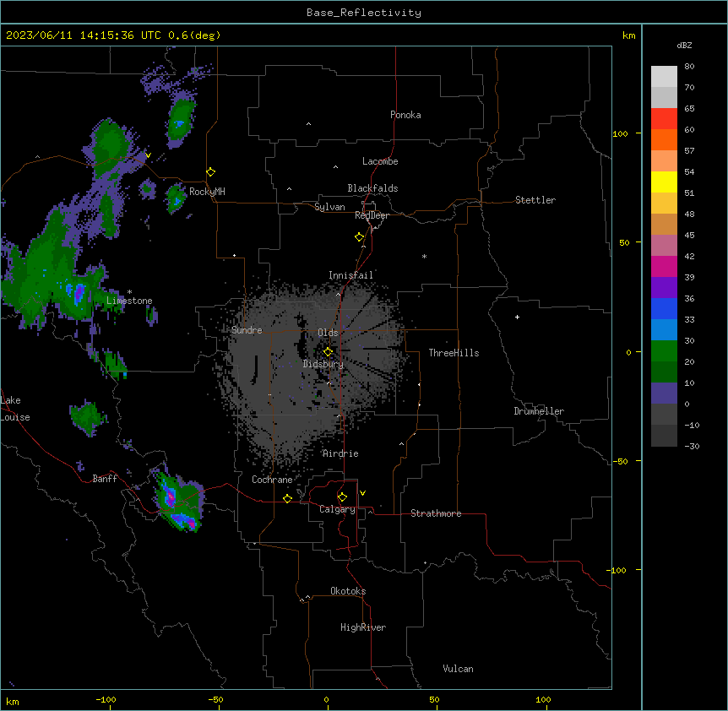This screenshot has height=711, width=728.
Task: Click the Lake Louise label
Action: 15,409
